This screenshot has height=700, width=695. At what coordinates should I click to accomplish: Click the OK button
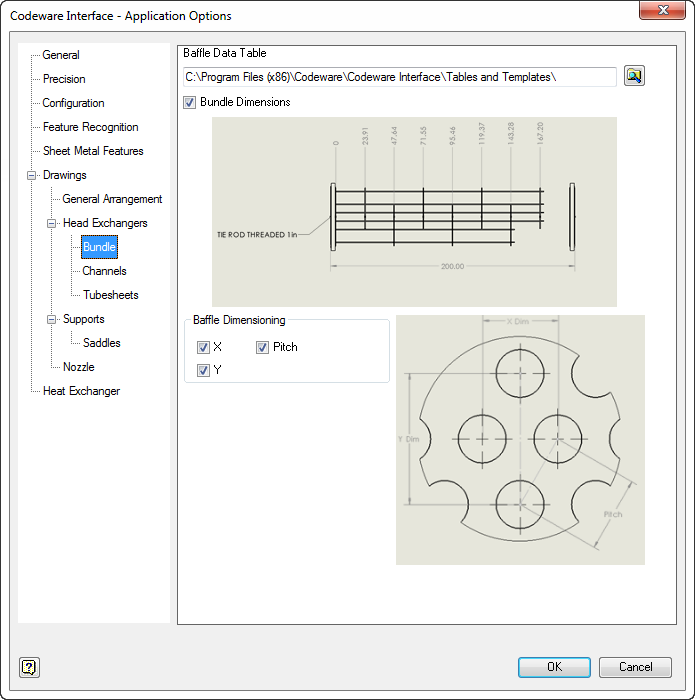(554, 667)
